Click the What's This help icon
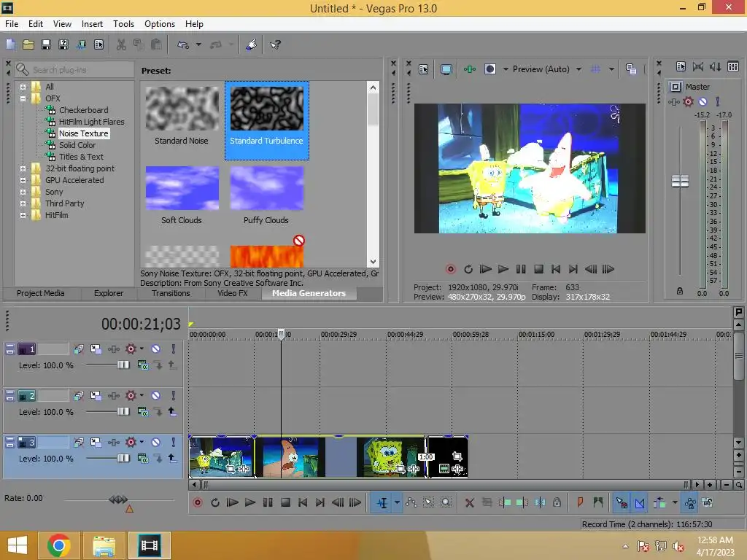This screenshot has width=747, height=560. 275,44
